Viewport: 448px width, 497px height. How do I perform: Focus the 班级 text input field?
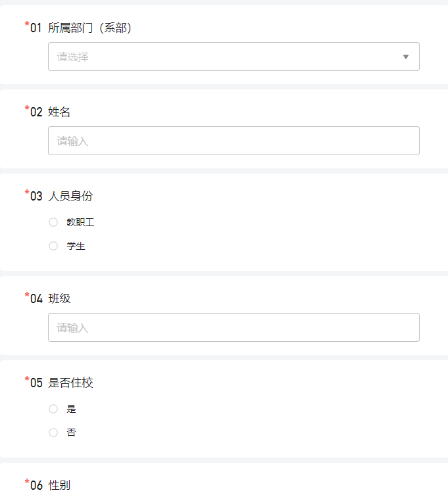pyautogui.click(x=234, y=327)
